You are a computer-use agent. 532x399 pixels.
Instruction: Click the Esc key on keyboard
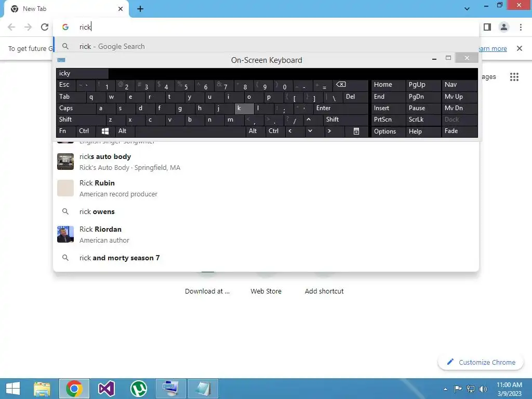[x=66, y=85]
